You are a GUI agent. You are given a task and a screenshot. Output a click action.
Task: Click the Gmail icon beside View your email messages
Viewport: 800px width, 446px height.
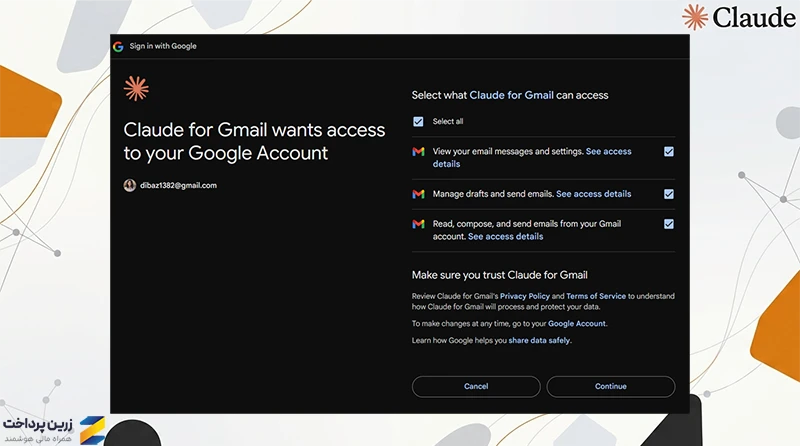click(418, 152)
